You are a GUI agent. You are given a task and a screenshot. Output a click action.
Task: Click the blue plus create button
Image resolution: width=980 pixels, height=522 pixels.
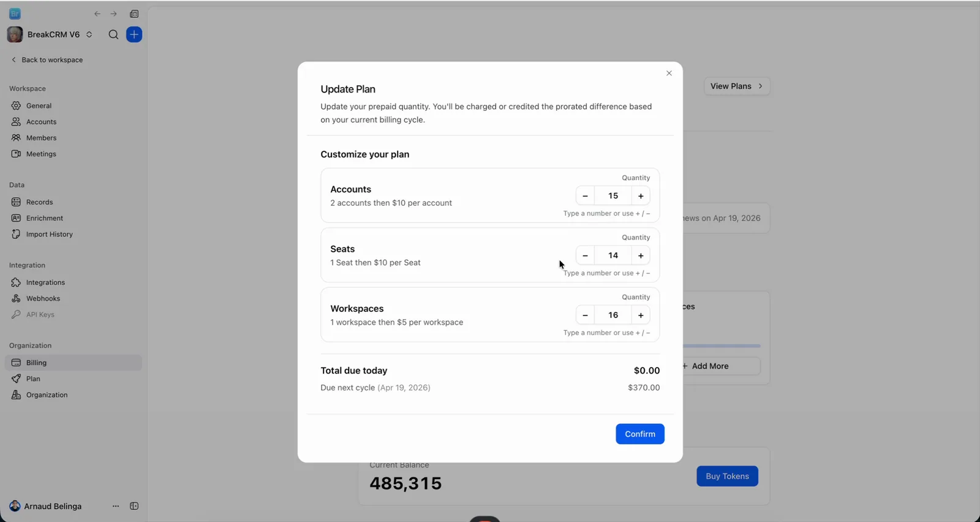(x=134, y=34)
